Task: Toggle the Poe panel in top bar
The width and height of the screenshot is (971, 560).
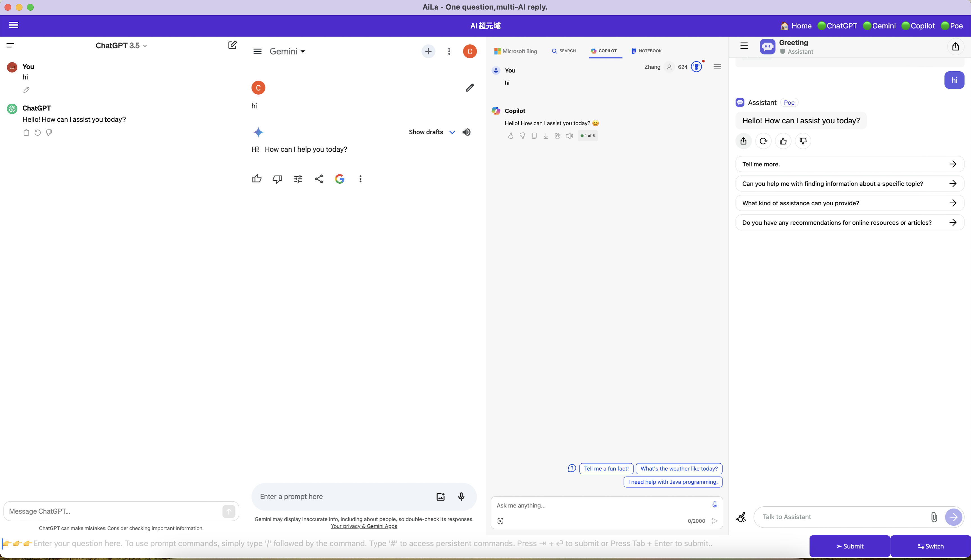Action: (x=952, y=26)
